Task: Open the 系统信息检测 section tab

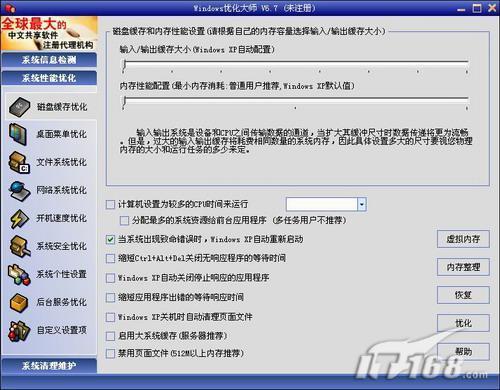Action: tap(49, 60)
